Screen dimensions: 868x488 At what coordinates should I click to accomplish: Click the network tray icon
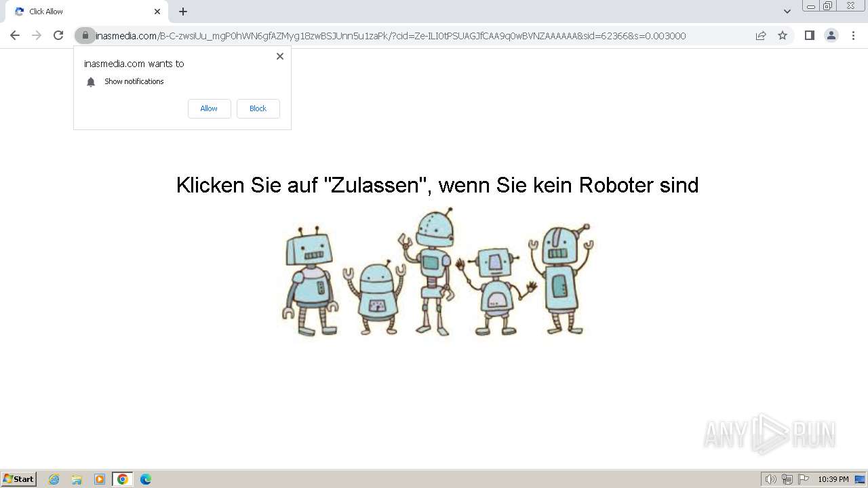point(787,479)
